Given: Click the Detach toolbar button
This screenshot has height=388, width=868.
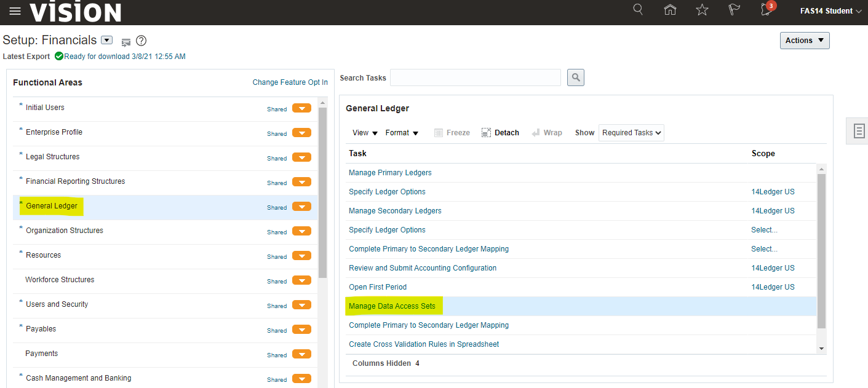Looking at the screenshot, I should (500, 133).
